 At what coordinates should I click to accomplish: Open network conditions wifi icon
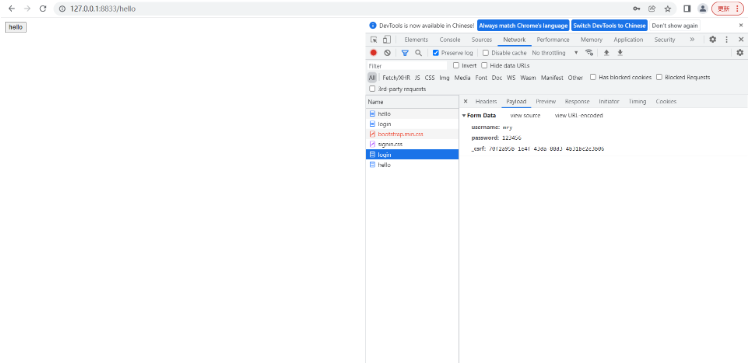coord(589,53)
